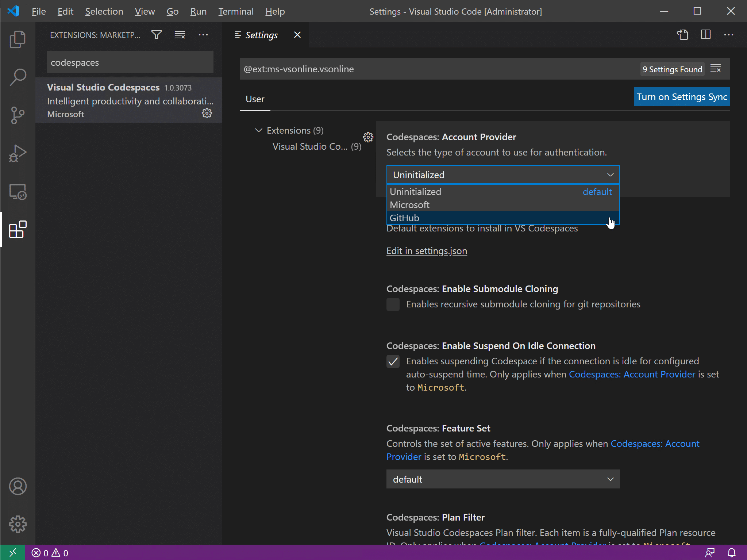The width and height of the screenshot is (747, 560).
Task: Open Source Control panel icon
Action: click(x=17, y=115)
